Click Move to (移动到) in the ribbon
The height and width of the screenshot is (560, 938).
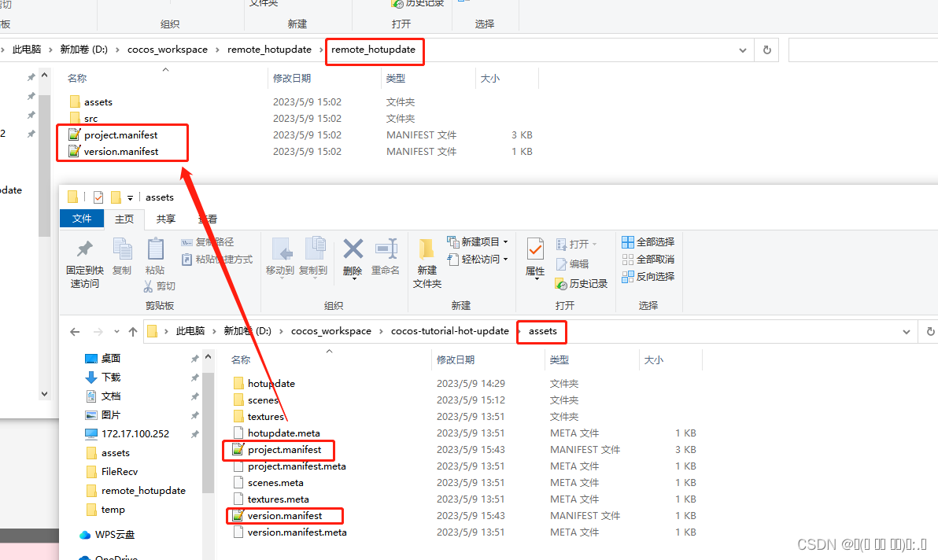pos(280,257)
